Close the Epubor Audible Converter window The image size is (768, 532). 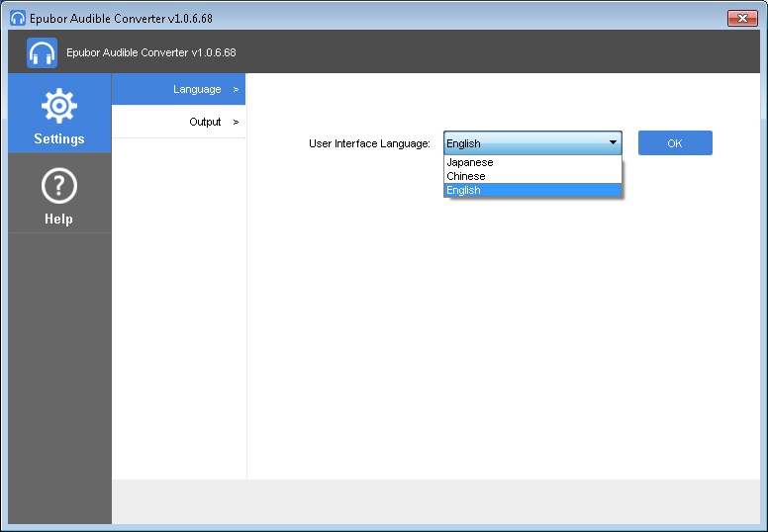tap(742, 18)
